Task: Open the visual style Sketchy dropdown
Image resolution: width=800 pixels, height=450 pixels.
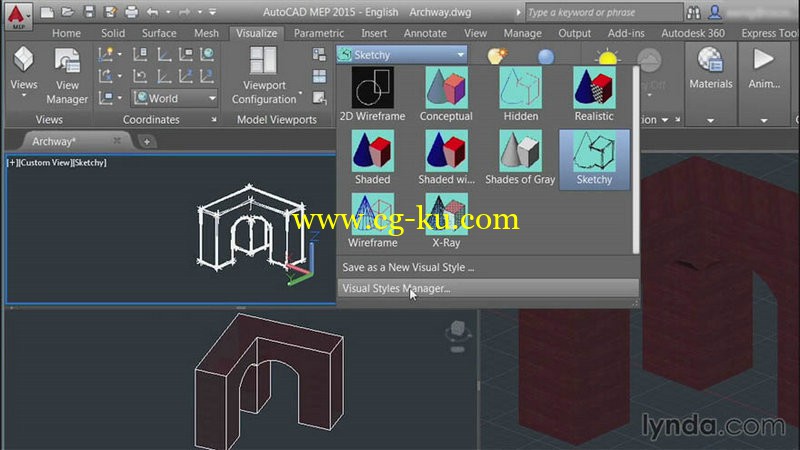Action: pos(402,55)
